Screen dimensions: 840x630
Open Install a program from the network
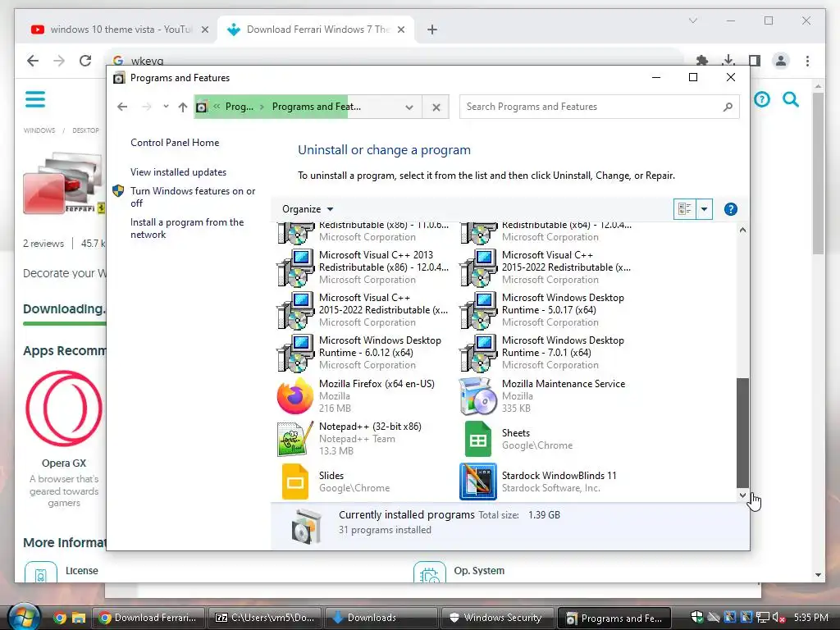tap(187, 228)
